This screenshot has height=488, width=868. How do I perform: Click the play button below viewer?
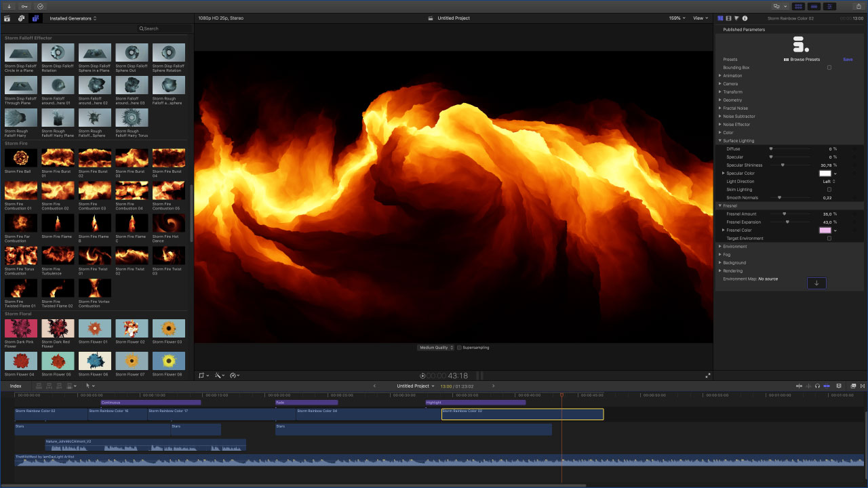pyautogui.click(x=422, y=375)
